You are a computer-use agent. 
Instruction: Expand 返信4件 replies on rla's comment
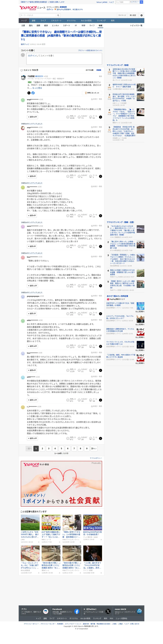(x=32, y=215)
